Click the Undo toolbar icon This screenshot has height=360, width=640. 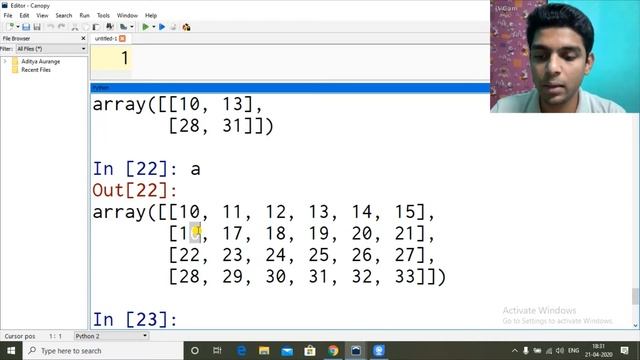click(50, 27)
